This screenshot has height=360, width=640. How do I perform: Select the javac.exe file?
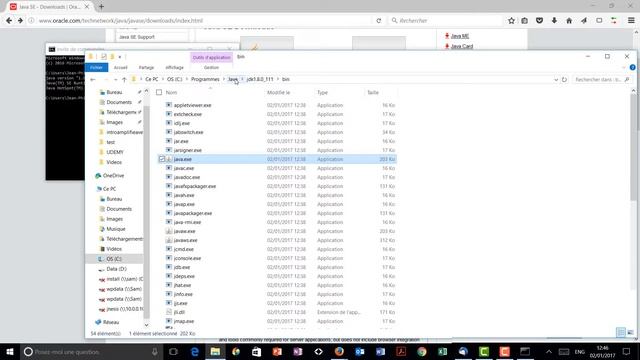(x=184, y=168)
